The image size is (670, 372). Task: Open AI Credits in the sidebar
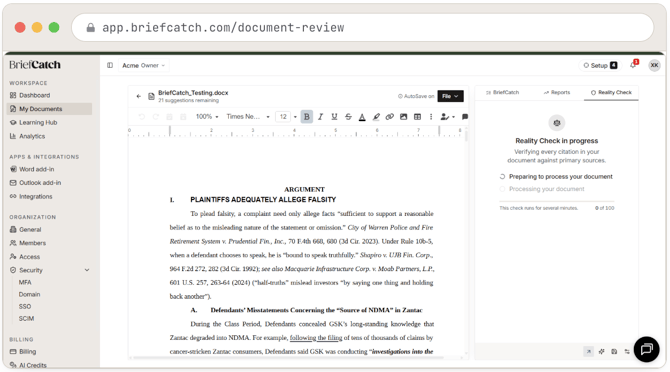coord(49,365)
